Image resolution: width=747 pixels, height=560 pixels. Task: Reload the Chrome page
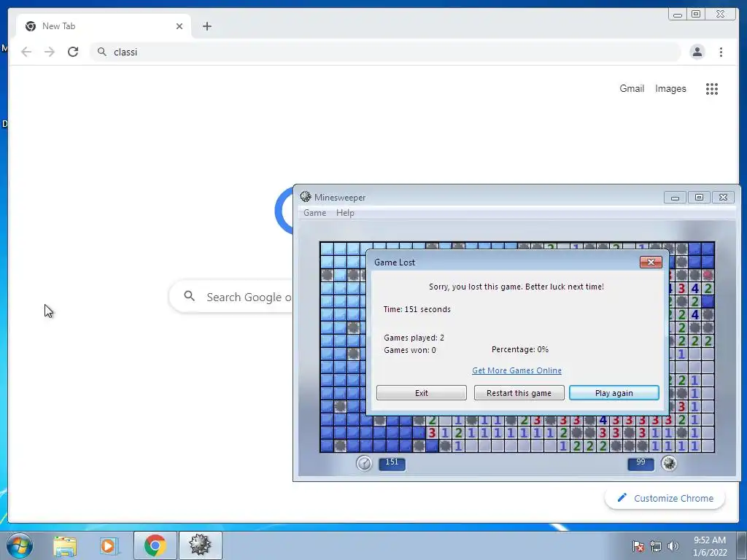pos(73,52)
